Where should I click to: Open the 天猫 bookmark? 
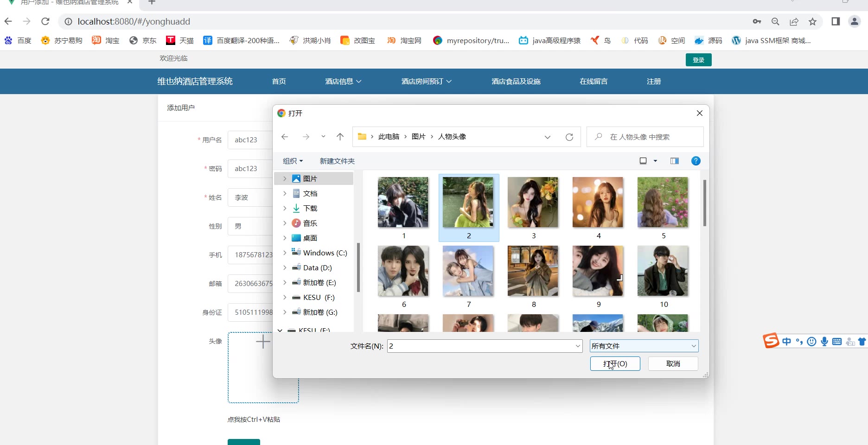point(180,41)
